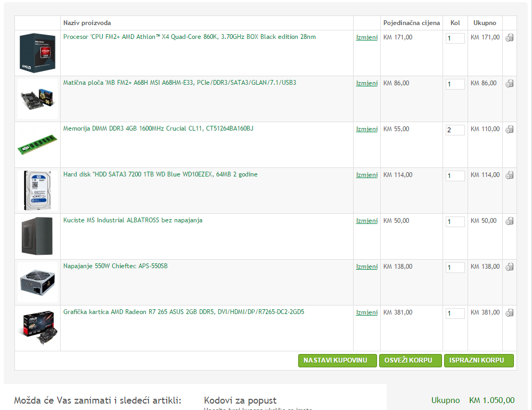The image size is (532, 410).
Task: Click the Kol column header
Action: (x=455, y=23)
